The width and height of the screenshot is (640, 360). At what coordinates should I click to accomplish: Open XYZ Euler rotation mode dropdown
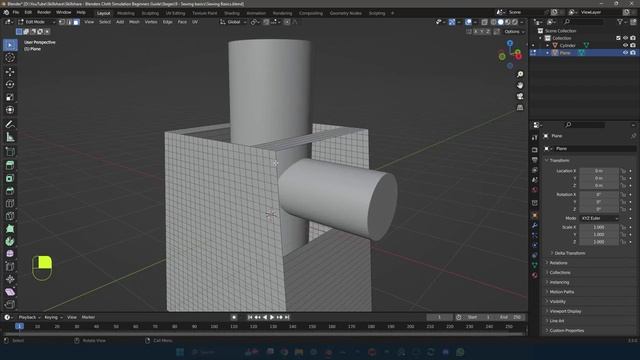click(599, 218)
